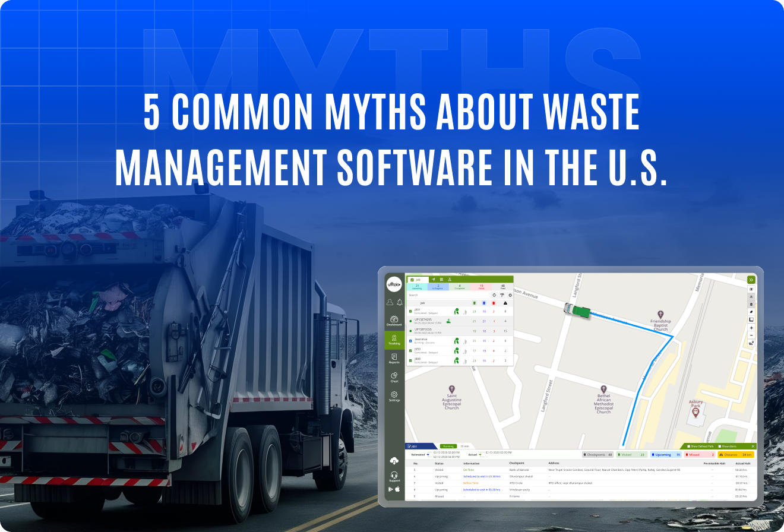Click the Bethel African Methodist Episcopal Church marker
784x532 pixels.
(603, 389)
